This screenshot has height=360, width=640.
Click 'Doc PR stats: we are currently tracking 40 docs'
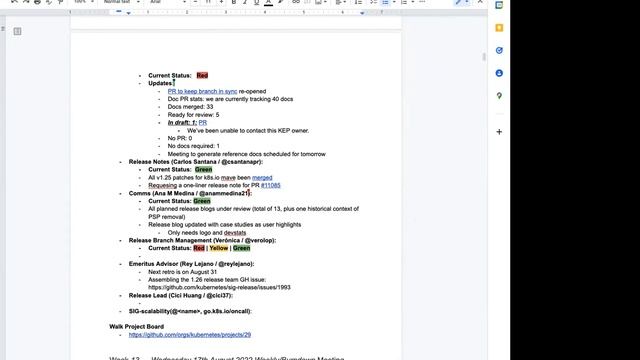(230, 99)
